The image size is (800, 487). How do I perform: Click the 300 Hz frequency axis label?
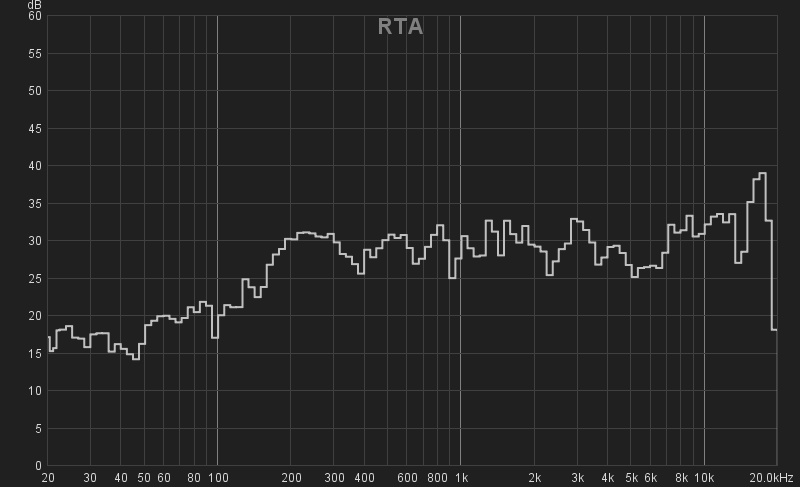[x=334, y=478]
